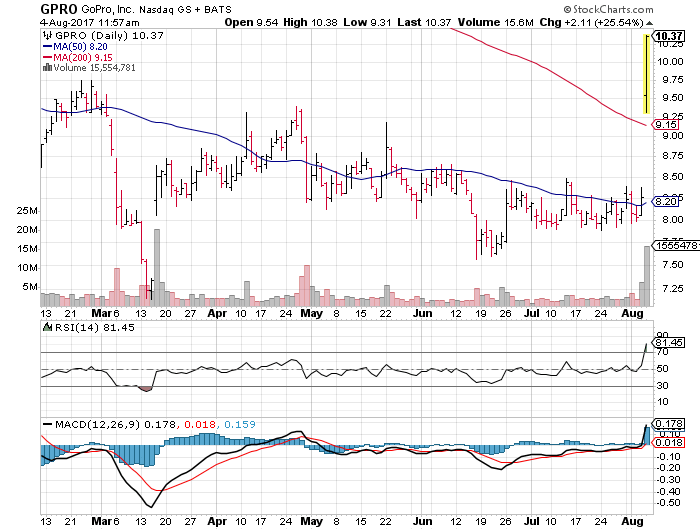
Task: Click the MACD(12,26,9) 0.178 label
Action: (115, 424)
